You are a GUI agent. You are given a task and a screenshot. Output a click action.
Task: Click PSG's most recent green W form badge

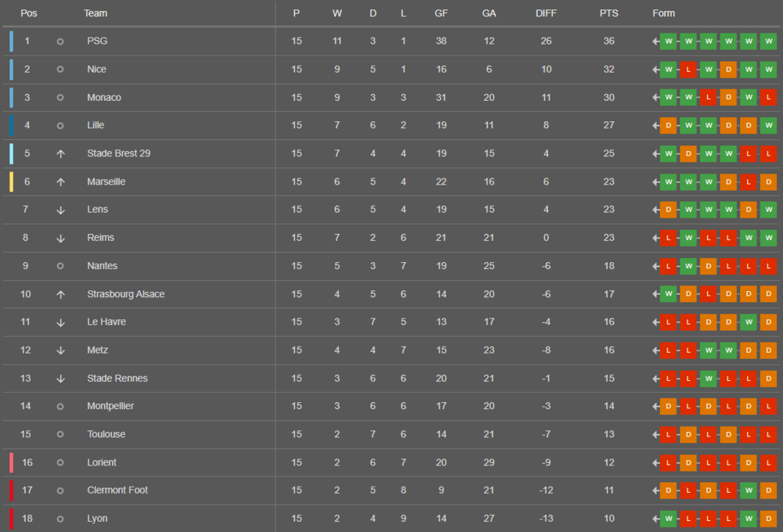tap(769, 41)
